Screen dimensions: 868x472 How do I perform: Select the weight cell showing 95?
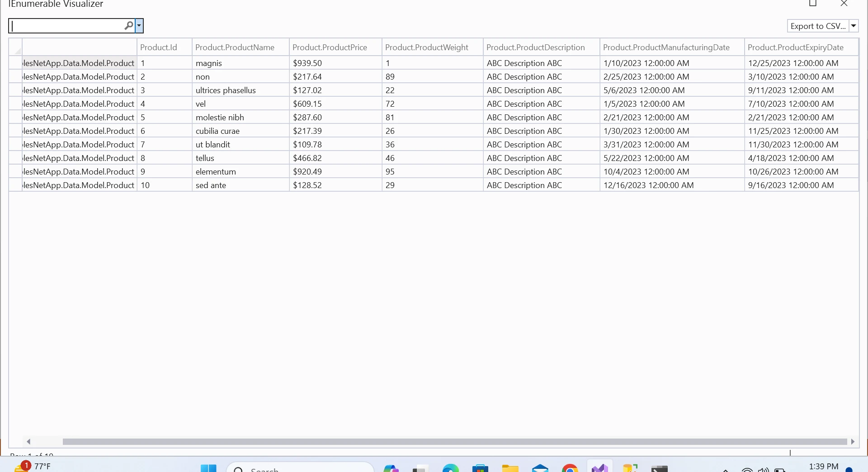(433, 171)
